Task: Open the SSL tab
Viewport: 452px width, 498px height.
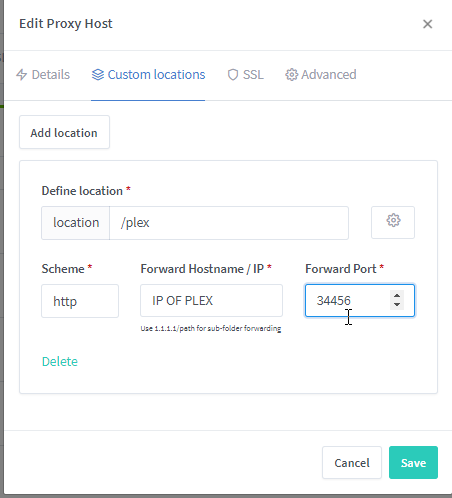Action: click(x=246, y=75)
